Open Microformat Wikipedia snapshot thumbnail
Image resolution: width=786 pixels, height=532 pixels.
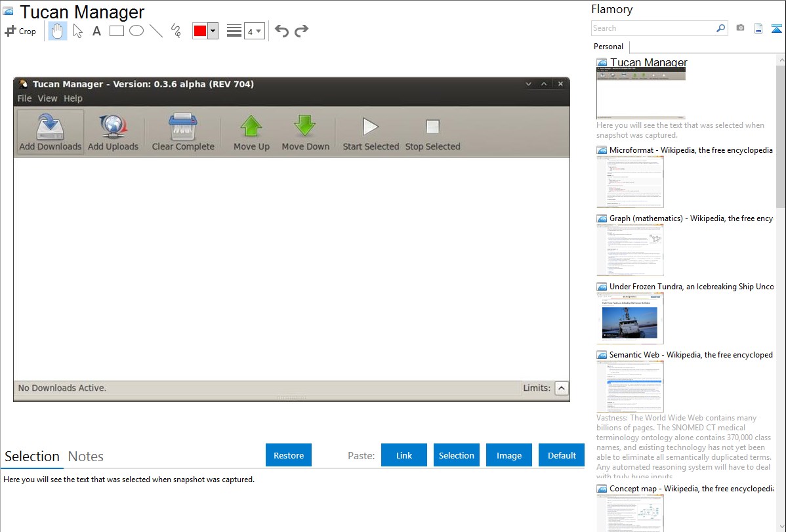(630, 182)
